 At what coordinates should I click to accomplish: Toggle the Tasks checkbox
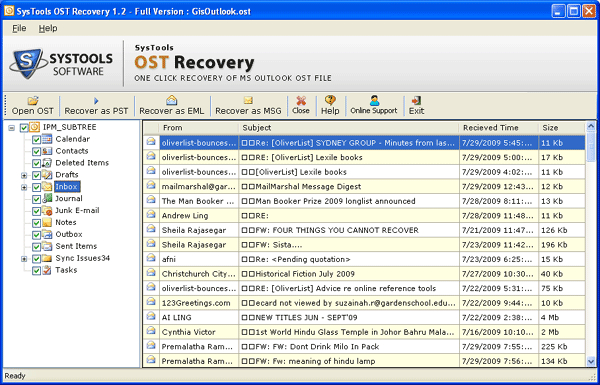pos(36,271)
